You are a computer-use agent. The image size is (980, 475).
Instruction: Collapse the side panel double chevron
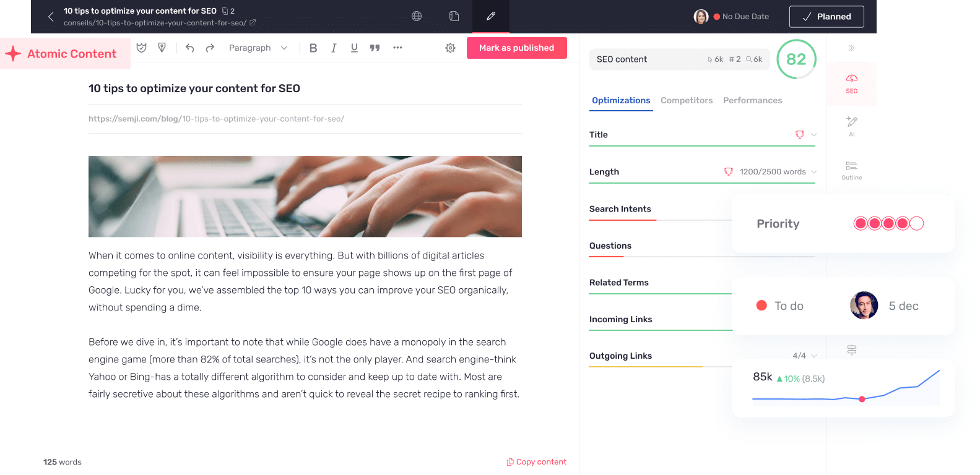coord(852,48)
